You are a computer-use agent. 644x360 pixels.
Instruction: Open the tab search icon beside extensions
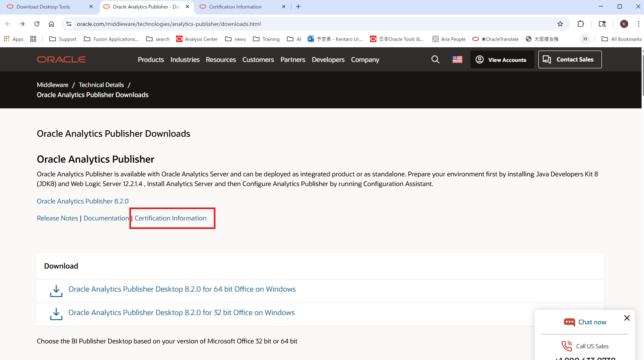(602, 24)
